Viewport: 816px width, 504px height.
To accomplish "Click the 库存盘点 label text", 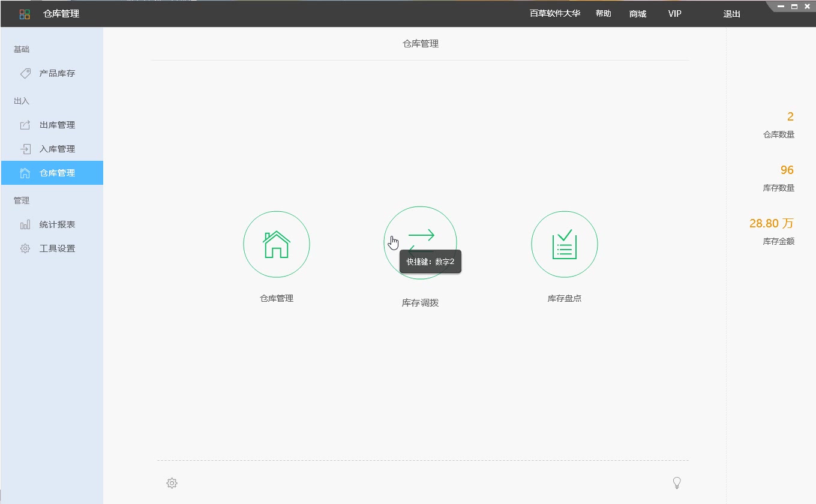I will pos(565,298).
